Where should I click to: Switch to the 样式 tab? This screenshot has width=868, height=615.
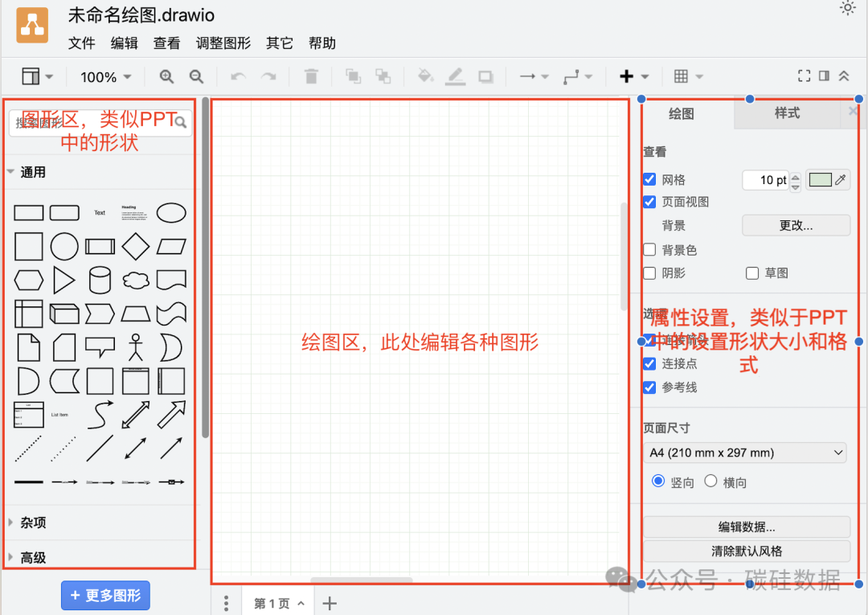click(x=787, y=113)
